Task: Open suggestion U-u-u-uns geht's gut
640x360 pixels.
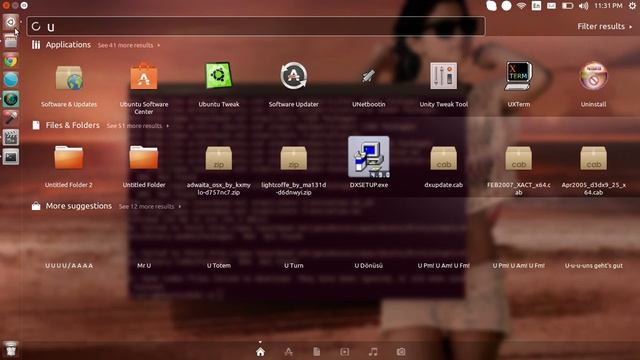Action: tap(593, 265)
